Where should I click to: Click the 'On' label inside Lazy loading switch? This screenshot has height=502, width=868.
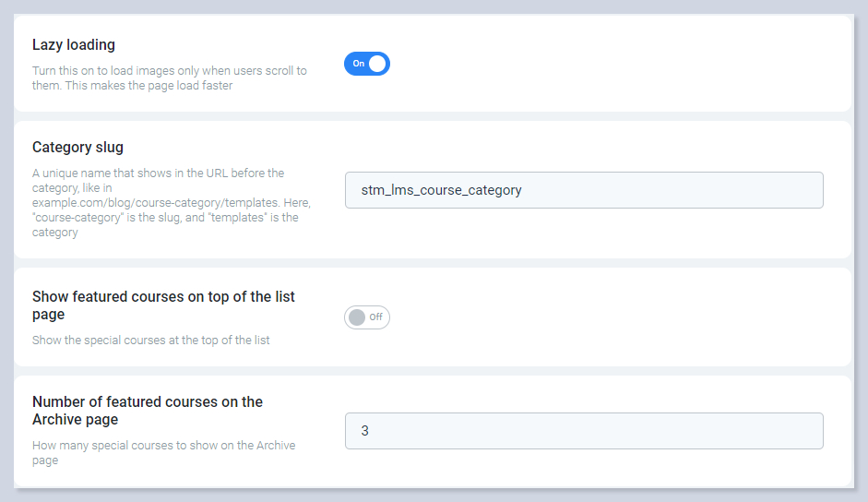(358, 64)
